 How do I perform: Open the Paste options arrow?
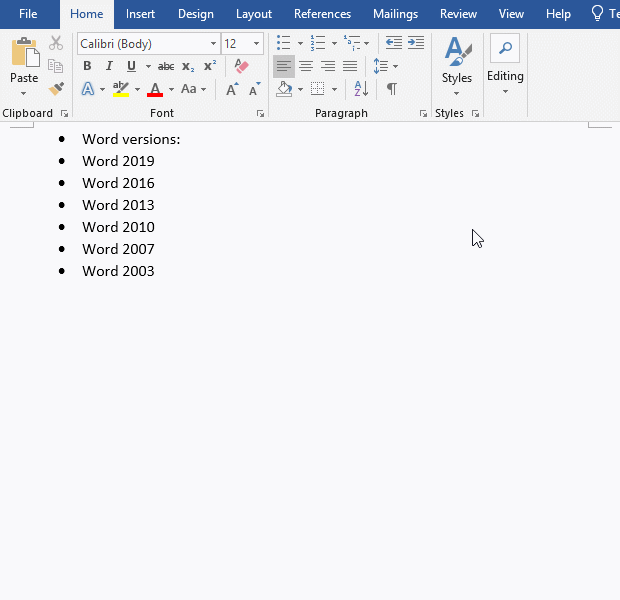[x=23, y=94]
